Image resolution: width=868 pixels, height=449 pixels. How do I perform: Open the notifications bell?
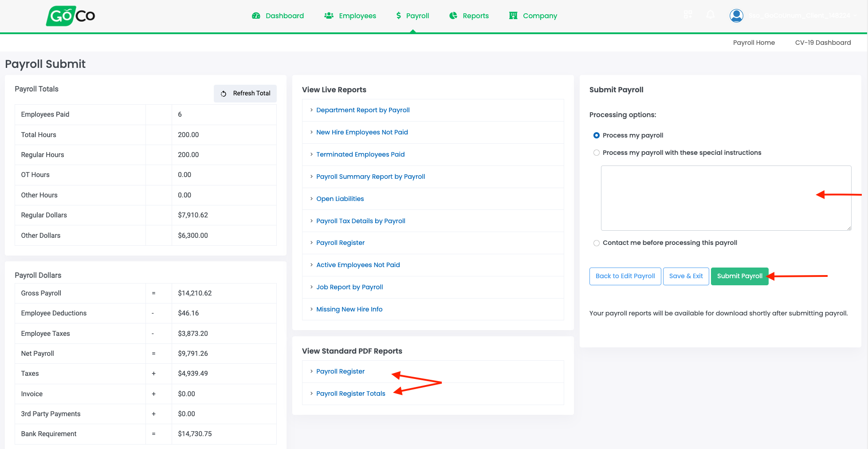tap(711, 15)
